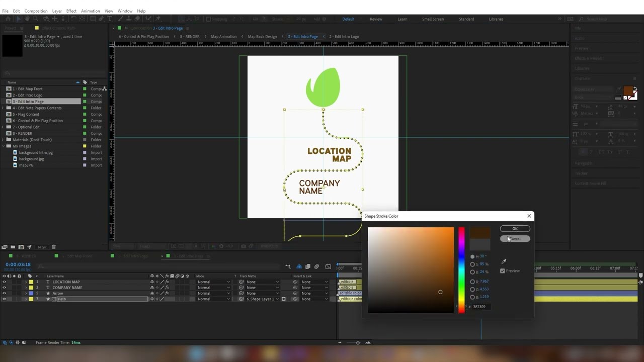This screenshot has height=362, width=644.
Task: Switch to the Small Screen workspace
Action: pyautogui.click(x=433, y=19)
